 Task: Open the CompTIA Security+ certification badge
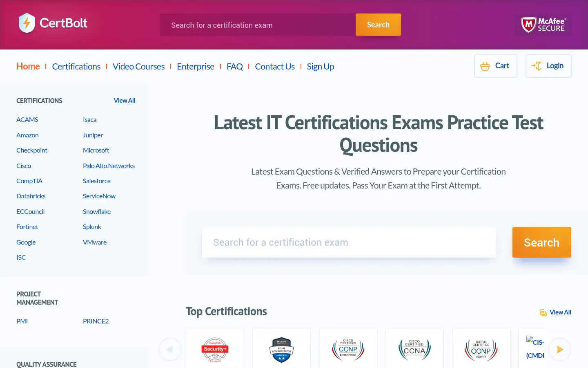pos(215,350)
